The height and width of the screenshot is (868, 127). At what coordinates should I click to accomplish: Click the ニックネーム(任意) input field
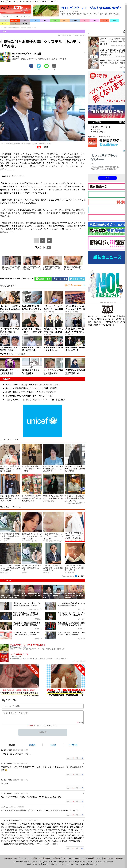(42, 706)
